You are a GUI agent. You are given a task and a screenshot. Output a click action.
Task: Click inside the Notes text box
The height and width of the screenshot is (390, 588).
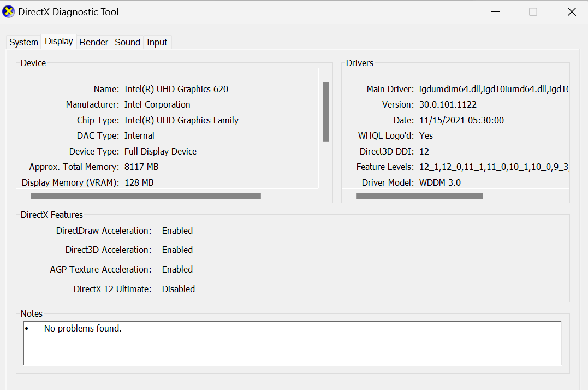(x=293, y=342)
